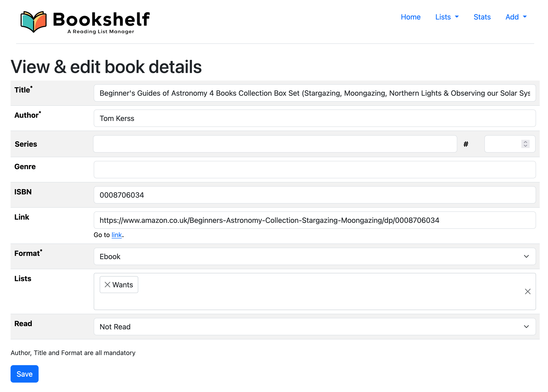The height and width of the screenshot is (392, 548).
Task: Open the Read status dropdown
Action: click(314, 327)
